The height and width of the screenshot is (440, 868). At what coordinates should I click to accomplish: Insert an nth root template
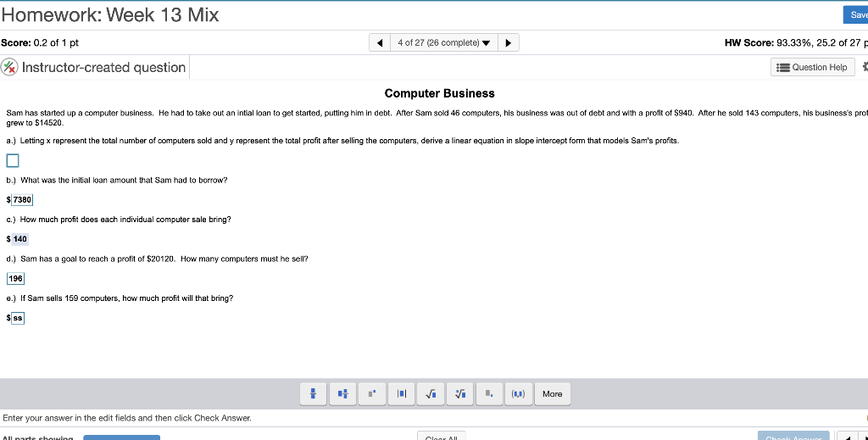(460, 394)
